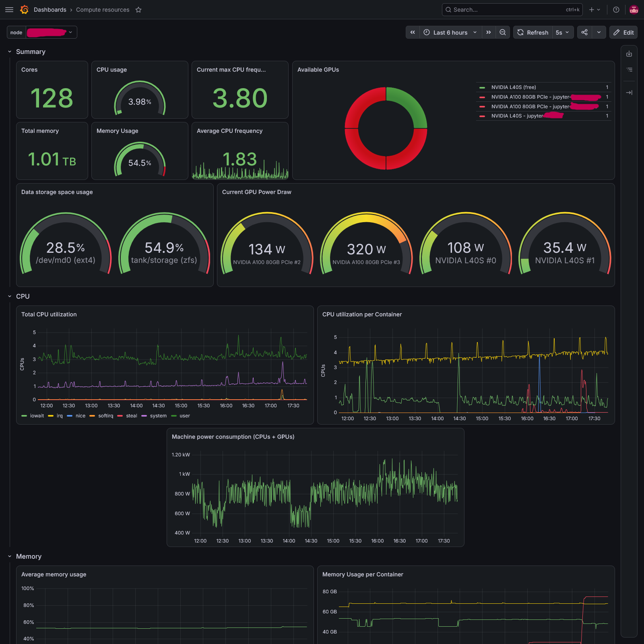Click the Edit dashboard button
Viewport: 644px width, 644px height.
(623, 33)
